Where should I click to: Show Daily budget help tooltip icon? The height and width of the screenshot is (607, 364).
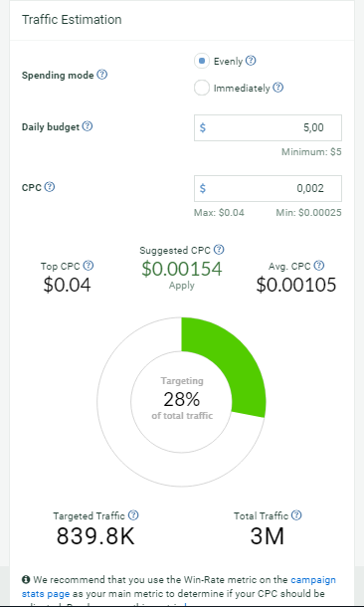click(88, 126)
